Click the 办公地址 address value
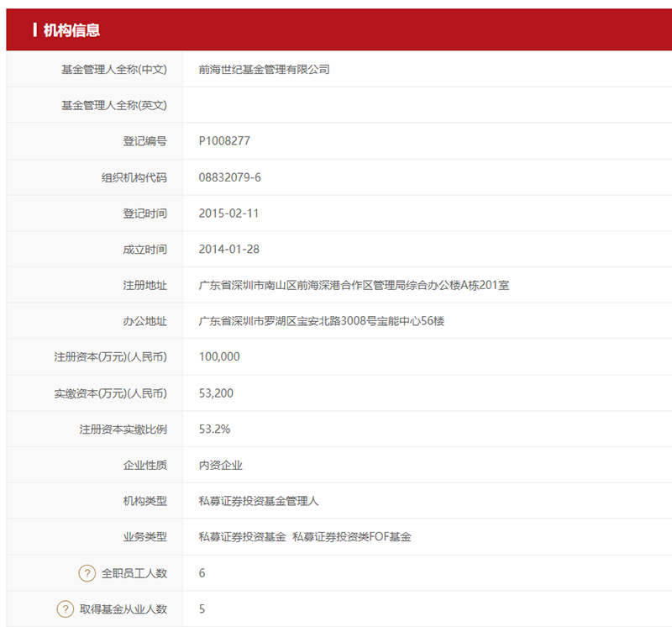 pyautogui.click(x=321, y=321)
